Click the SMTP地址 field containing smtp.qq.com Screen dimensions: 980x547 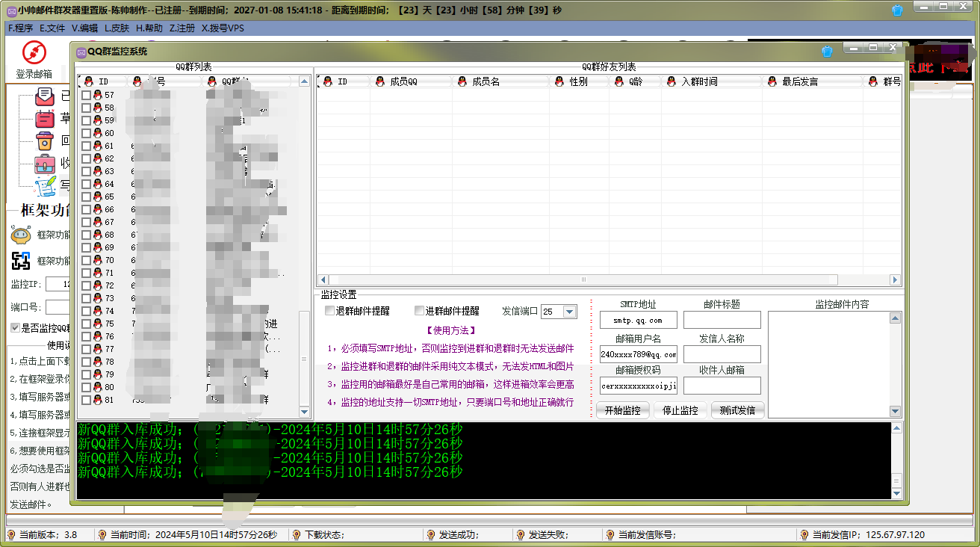pyautogui.click(x=639, y=320)
